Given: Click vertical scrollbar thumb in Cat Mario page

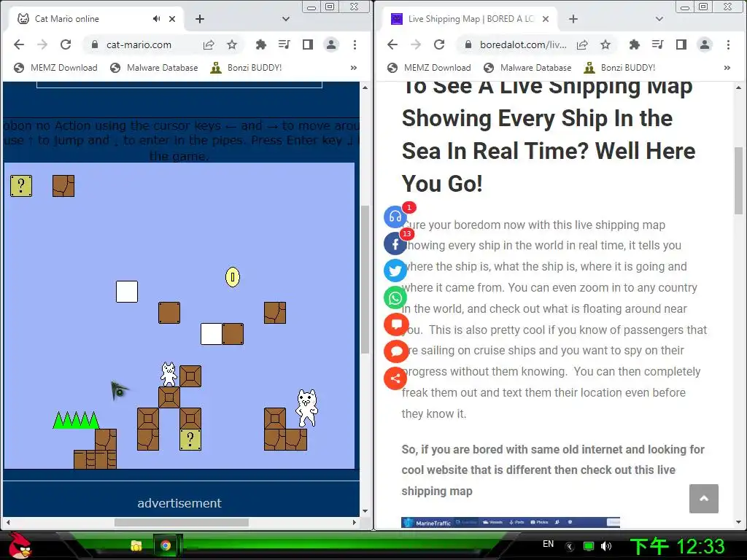Looking at the screenshot, I should click(x=365, y=279).
